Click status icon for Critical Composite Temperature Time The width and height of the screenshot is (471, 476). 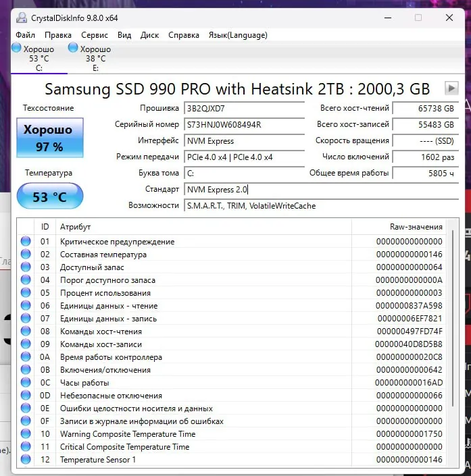26,446
